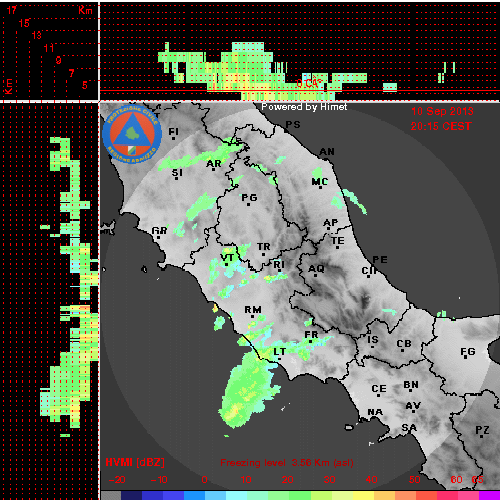Image resolution: width=500 pixels, height=500 pixels.
Task: Click the 65 dBZ scale value
Action: pyautogui.click(x=477, y=480)
